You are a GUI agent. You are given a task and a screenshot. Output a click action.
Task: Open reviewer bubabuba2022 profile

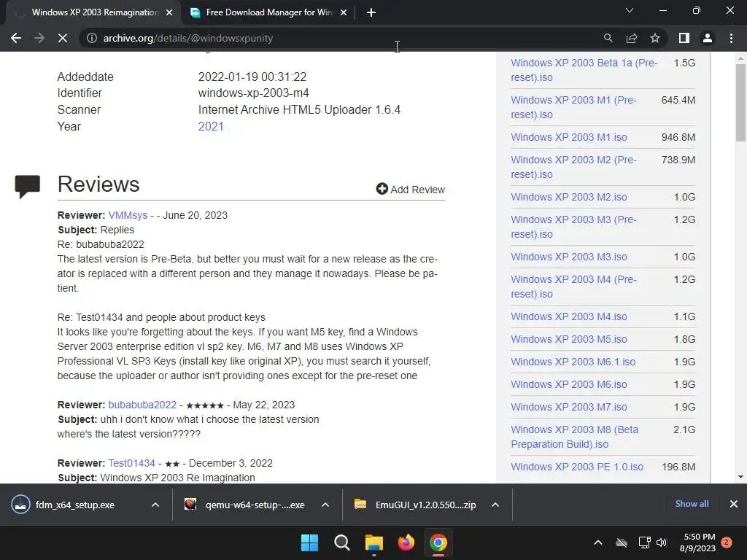142,405
